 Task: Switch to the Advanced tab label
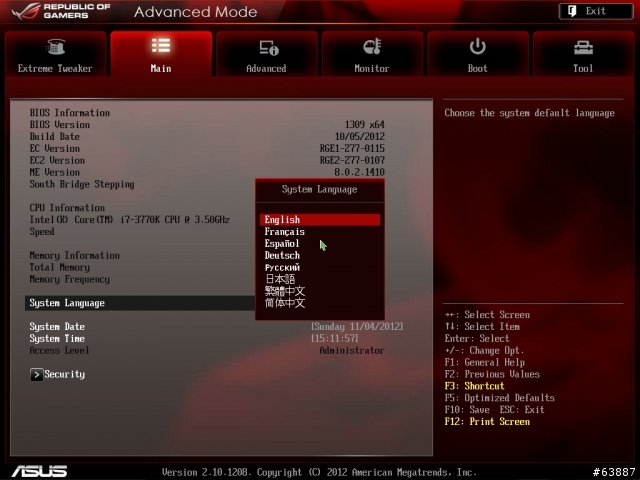[x=266, y=69]
